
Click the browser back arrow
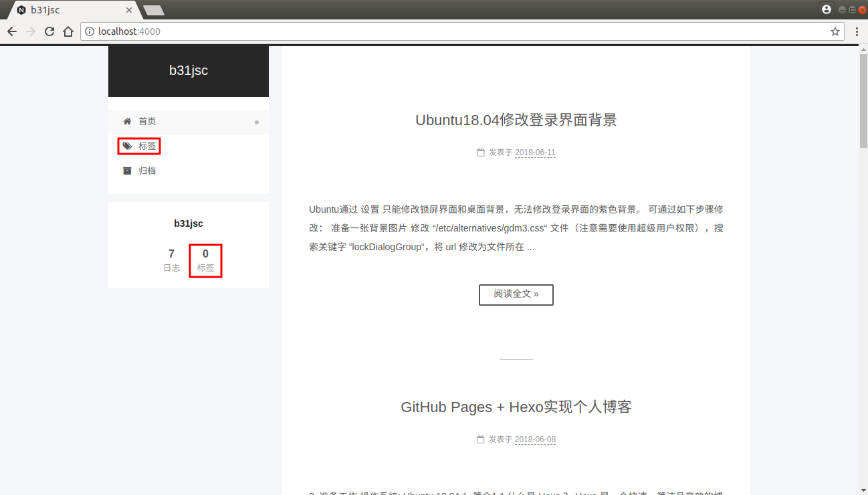12,31
